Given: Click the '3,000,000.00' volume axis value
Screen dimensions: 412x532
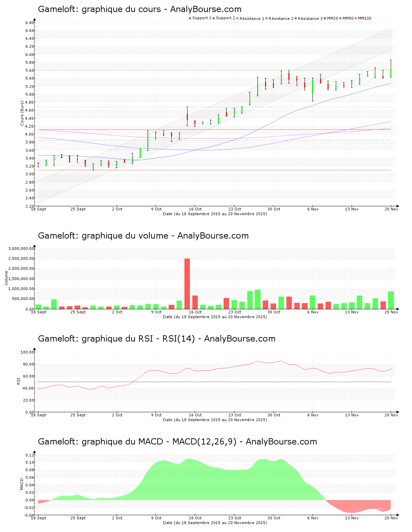Looking at the screenshot, I should [21, 248].
